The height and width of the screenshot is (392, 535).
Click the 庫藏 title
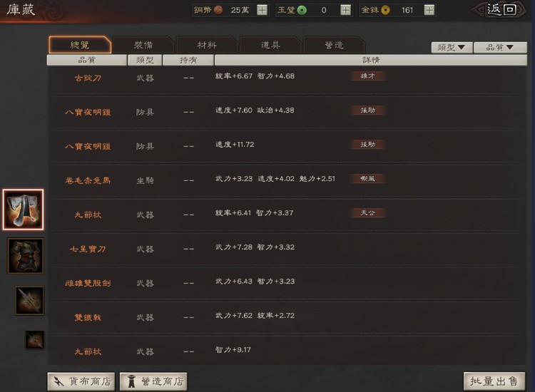pos(21,9)
